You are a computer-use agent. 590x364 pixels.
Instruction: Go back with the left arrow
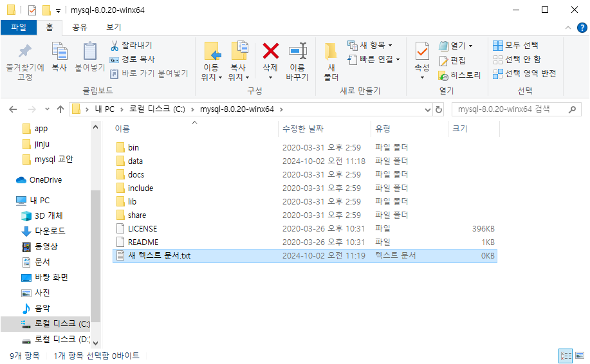13,109
